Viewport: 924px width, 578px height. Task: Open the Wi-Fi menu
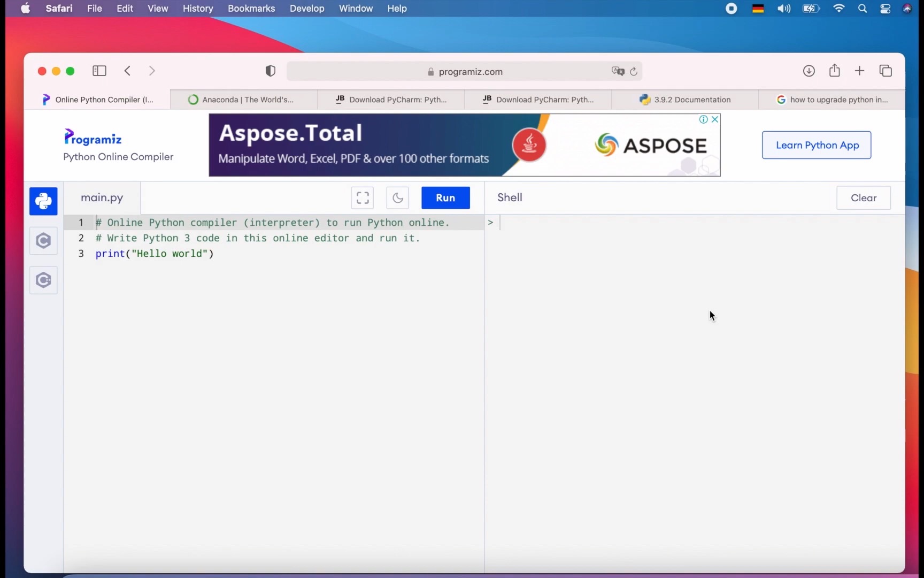[x=839, y=9]
